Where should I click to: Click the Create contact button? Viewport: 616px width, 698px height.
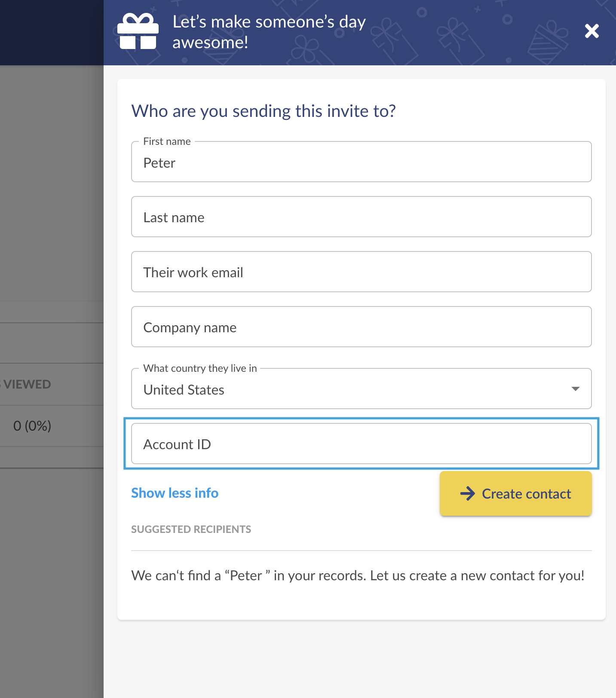point(516,493)
